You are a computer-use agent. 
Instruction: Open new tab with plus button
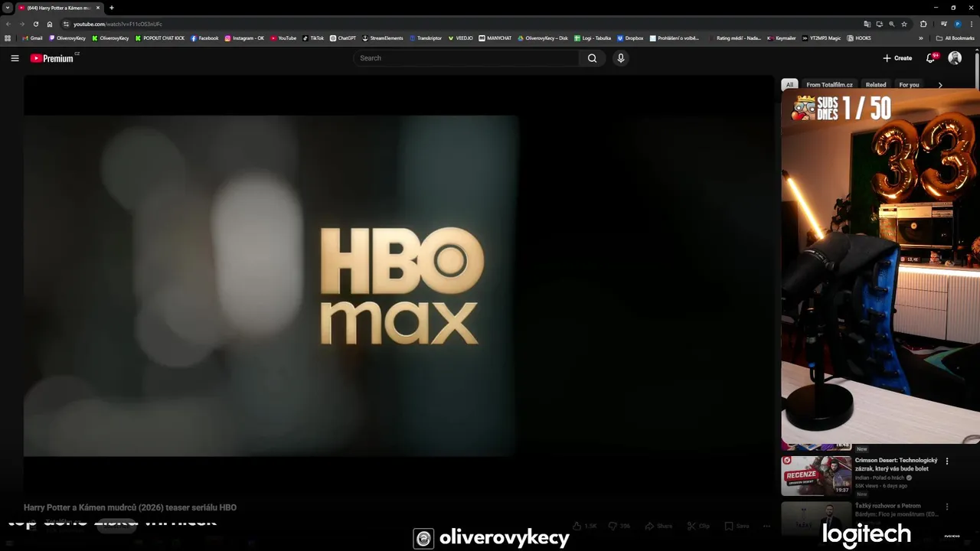click(112, 8)
